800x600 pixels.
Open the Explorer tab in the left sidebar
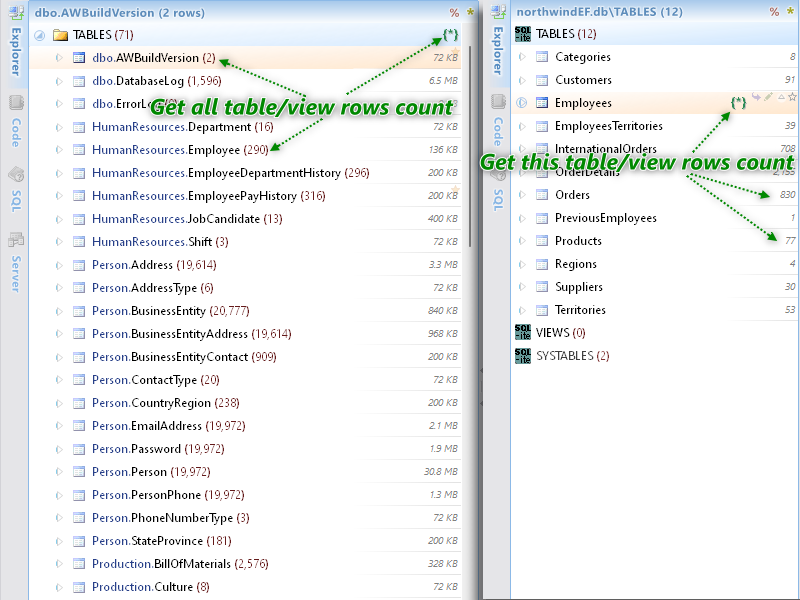point(16,52)
